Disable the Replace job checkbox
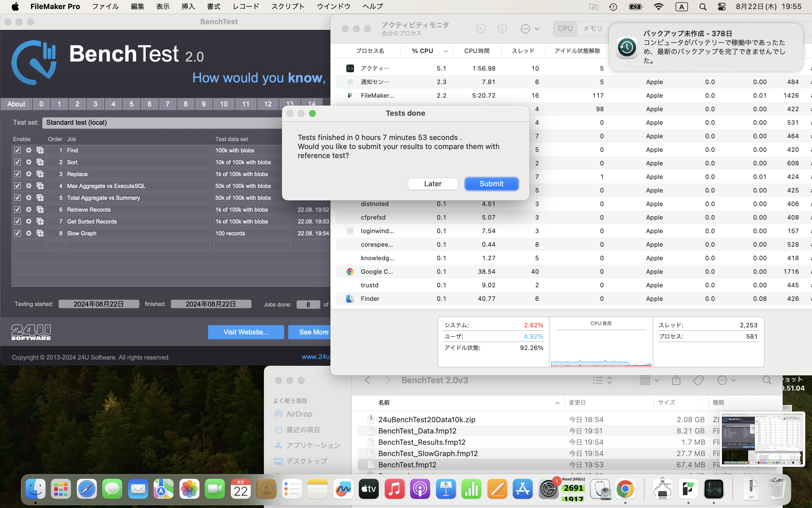The image size is (812, 508). [17, 174]
